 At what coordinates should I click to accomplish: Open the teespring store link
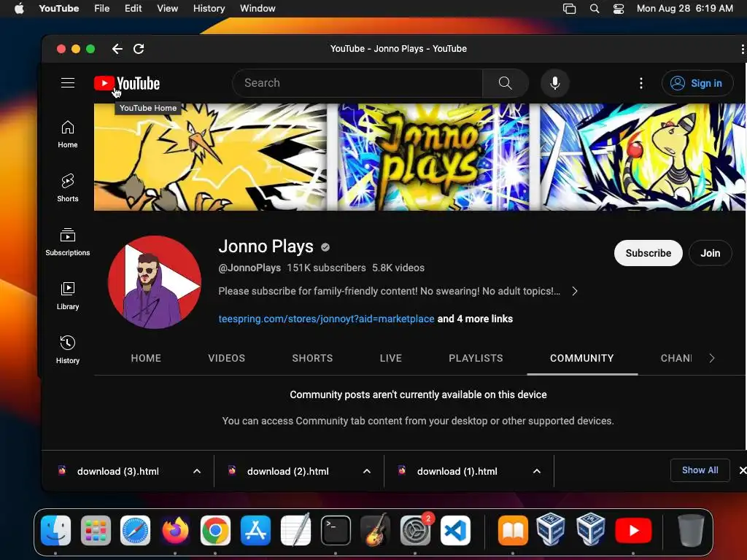(x=326, y=319)
